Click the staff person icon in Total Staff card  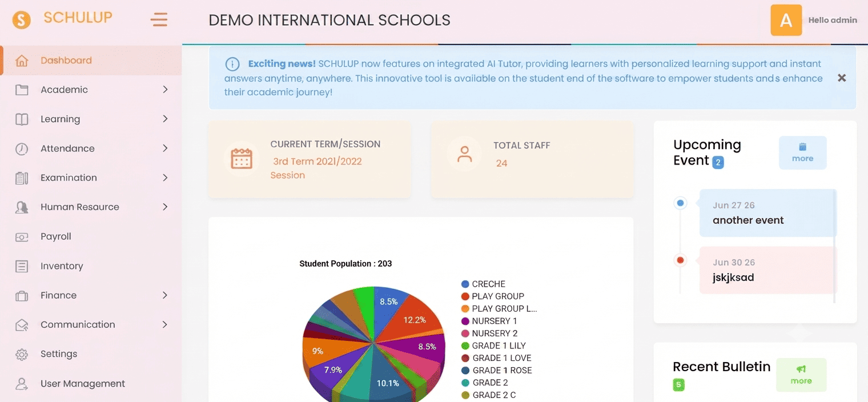[465, 154]
